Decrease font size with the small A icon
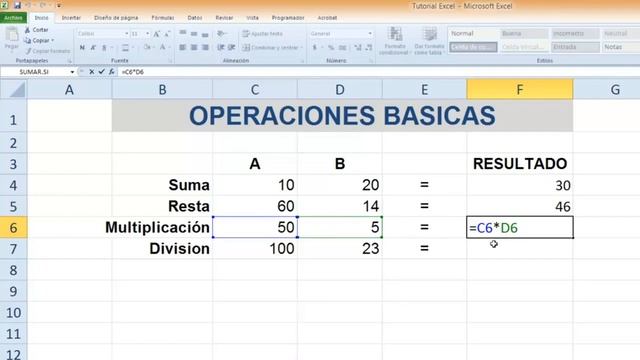Image resolution: width=640 pixels, height=360 pixels. coord(167,34)
